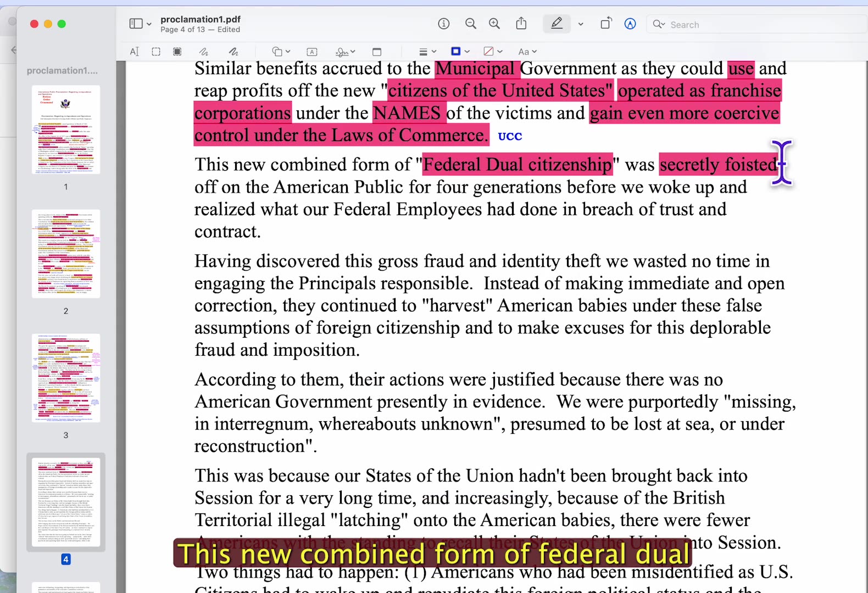Toggle the Markup toolbar button

point(630,24)
